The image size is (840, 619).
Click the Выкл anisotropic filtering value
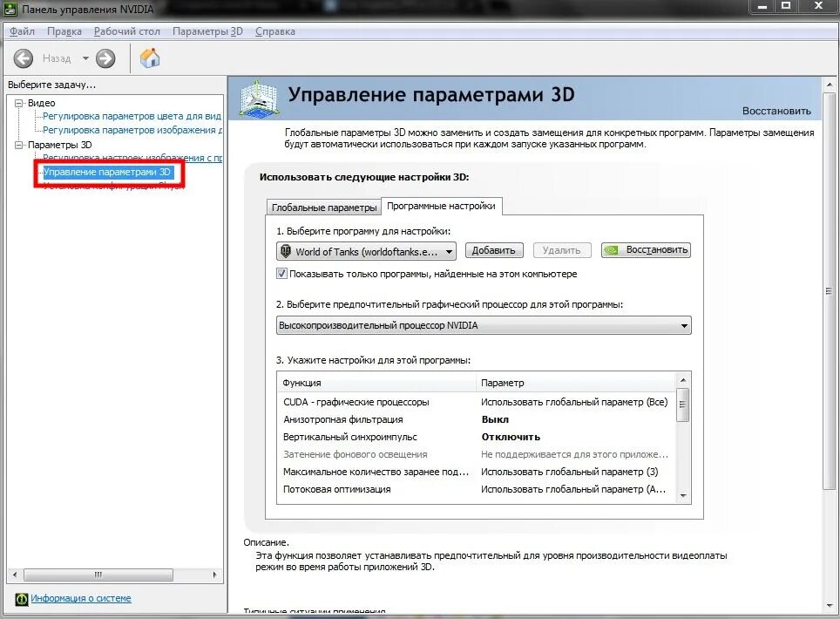tap(495, 419)
